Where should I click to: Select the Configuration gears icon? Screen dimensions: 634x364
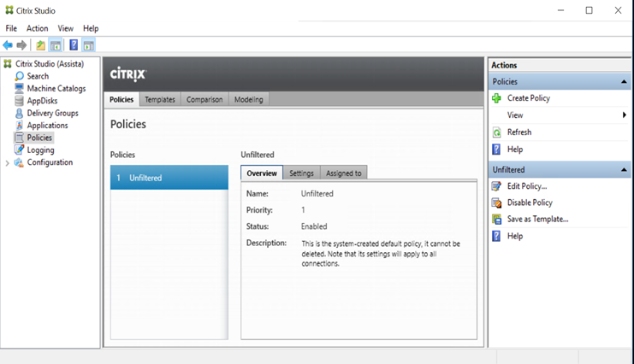pyautogui.click(x=19, y=162)
